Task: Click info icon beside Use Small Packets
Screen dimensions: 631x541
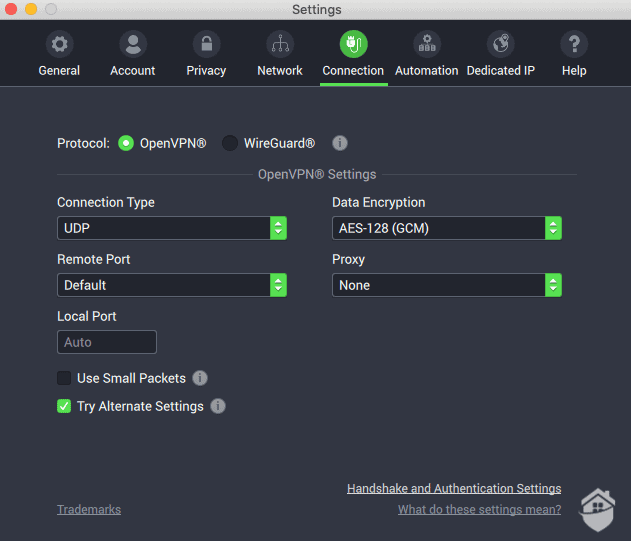Action: pos(200,378)
